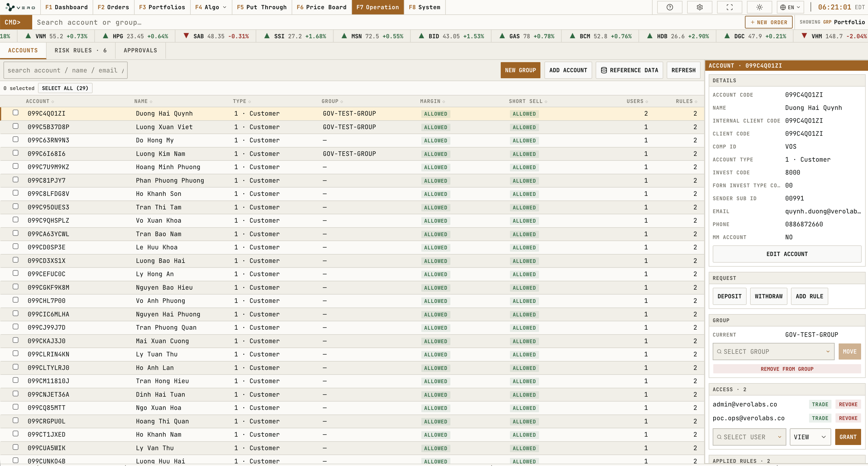Click Remove From Group

coord(787,369)
